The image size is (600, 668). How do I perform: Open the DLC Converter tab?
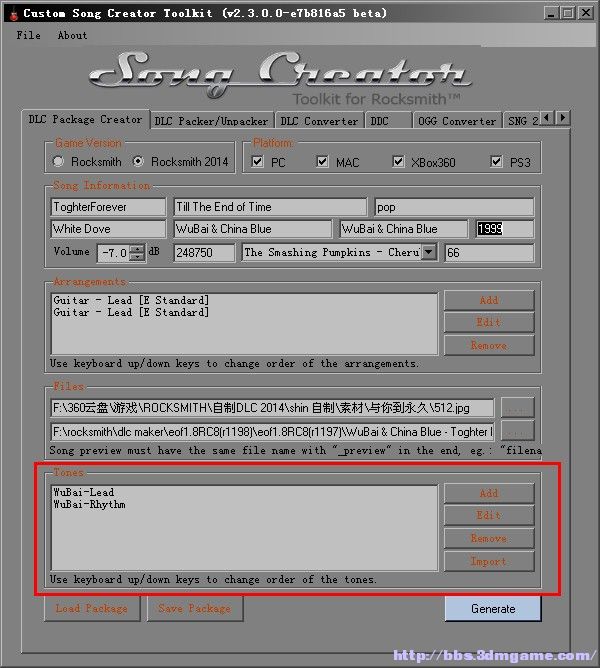[319, 121]
